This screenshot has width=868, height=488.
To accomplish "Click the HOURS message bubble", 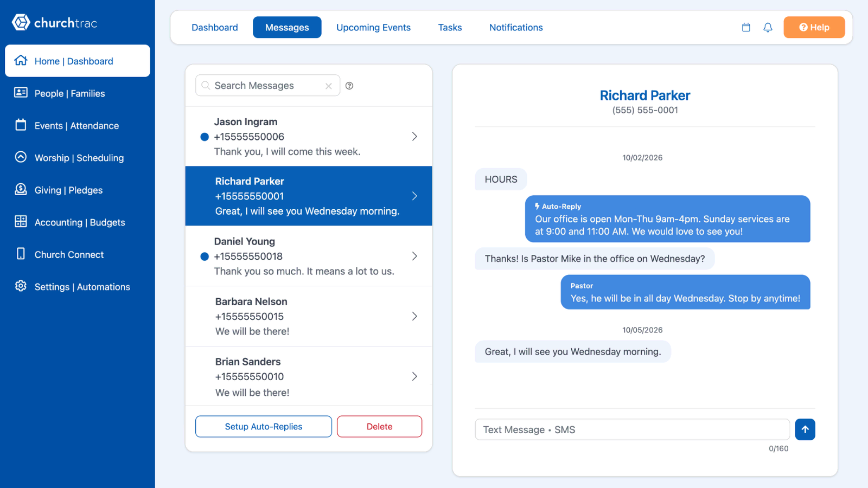I will [501, 179].
